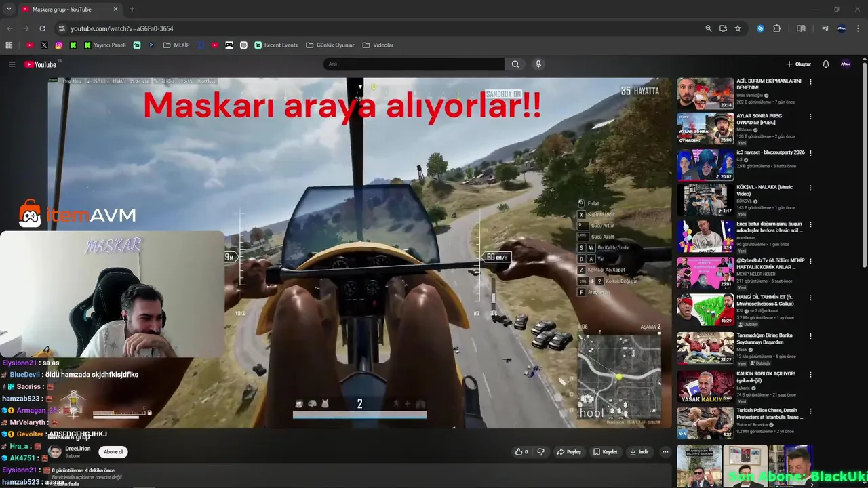Image resolution: width=868 pixels, height=488 pixels.
Task: Click the install app icon in address bar
Action: [x=723, y=28]
